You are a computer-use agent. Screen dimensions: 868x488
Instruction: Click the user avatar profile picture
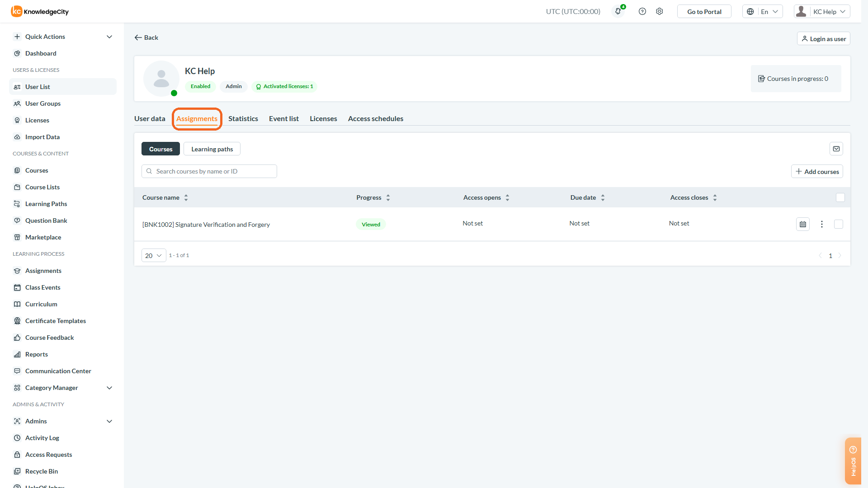click(x=161, y=79)
